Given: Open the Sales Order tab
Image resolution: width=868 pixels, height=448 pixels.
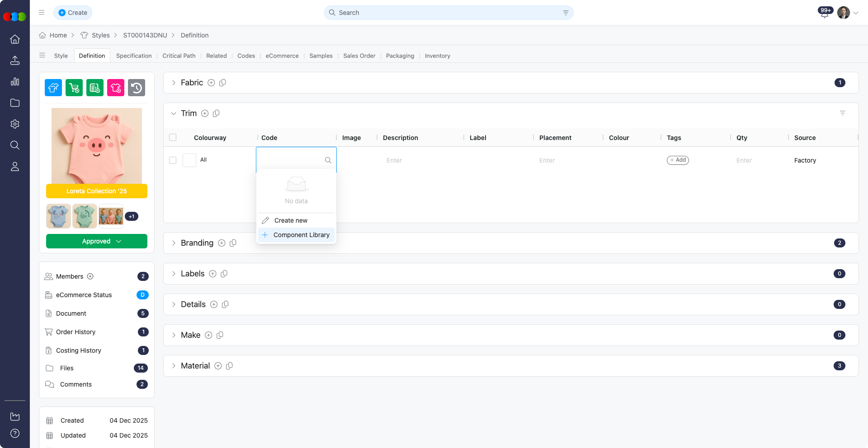Looking at the screenshot, I should click(359, 56).
